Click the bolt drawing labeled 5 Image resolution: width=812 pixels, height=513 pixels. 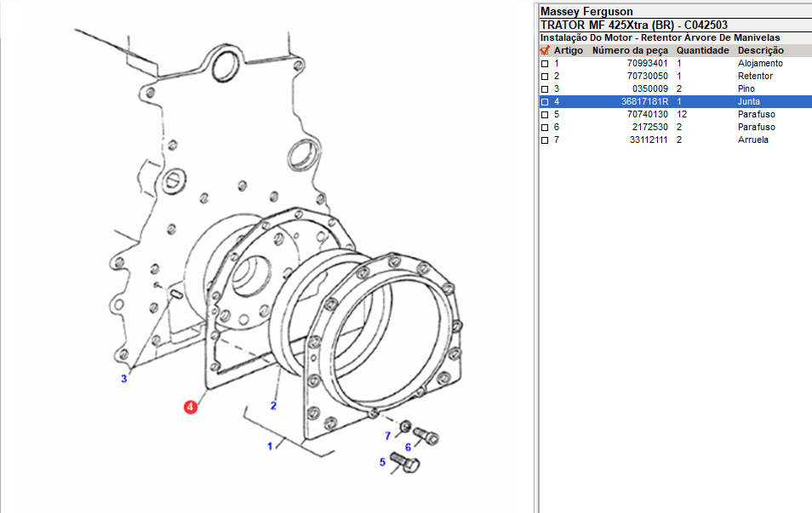[408, 465]
